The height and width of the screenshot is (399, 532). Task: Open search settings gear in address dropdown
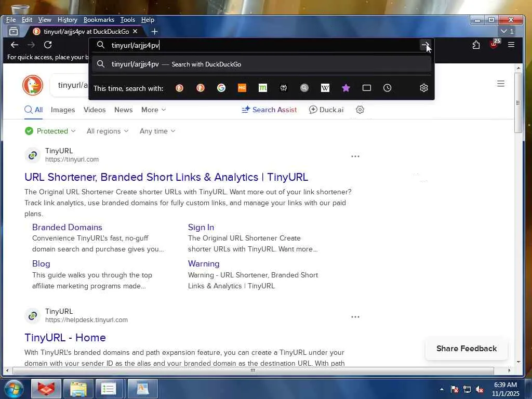coord(424,88)
